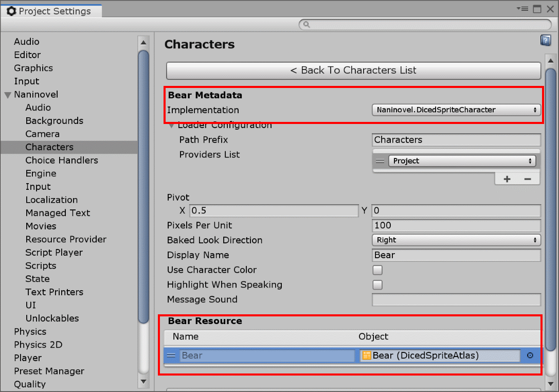Click the Back To Characters List button
The width and height of the screenshot is (559, 392).
(x=353, y=70)
